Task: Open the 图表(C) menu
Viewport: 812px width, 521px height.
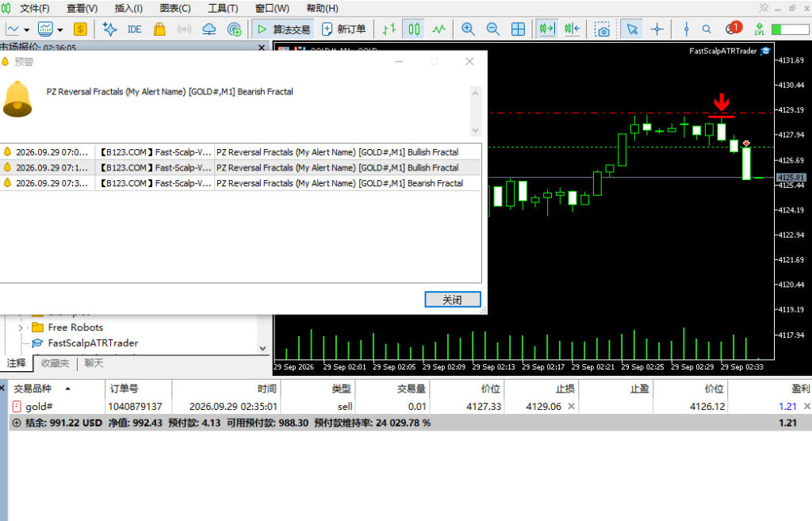Action: coord(175,8)
